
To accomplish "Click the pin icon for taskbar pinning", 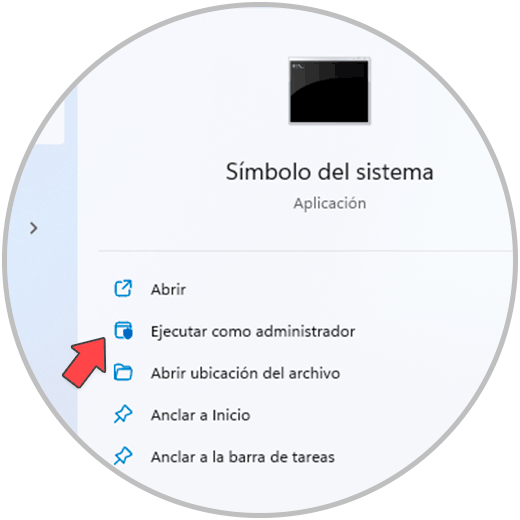I will click(x=123, y=456).
